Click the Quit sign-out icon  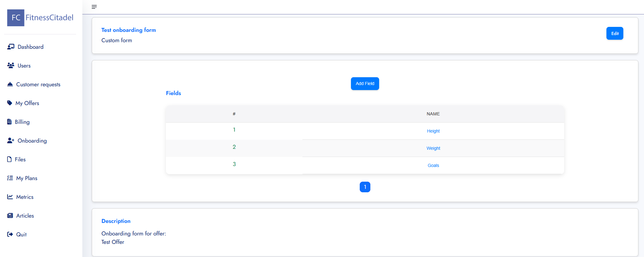10,234
